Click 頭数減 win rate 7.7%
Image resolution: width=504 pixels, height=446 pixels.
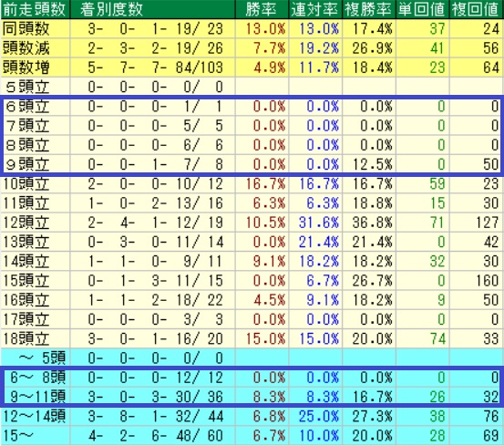pyautogui.click(x=270, y=48)
